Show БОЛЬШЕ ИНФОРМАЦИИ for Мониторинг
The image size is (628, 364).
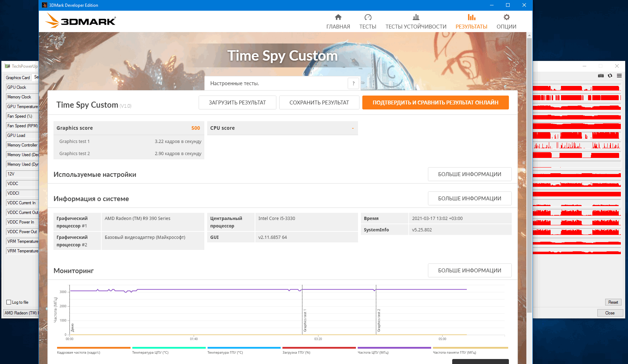pos(470,271)
